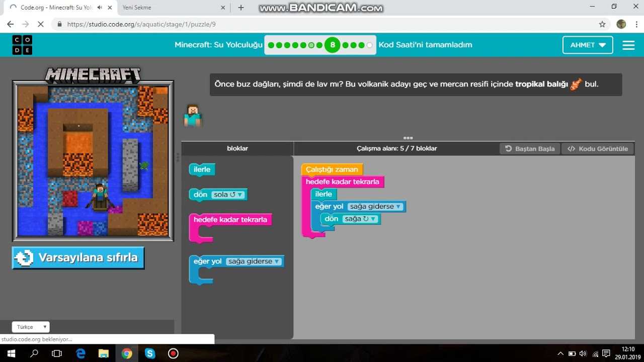Open the Wi-Fi network tray icon
The image size is (644, 362).
595,353
